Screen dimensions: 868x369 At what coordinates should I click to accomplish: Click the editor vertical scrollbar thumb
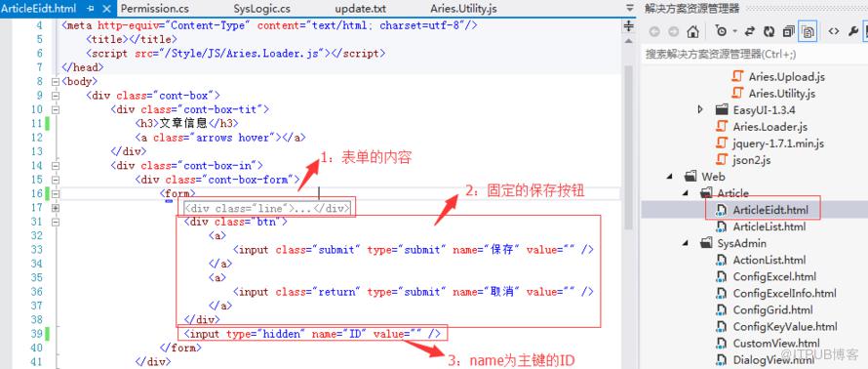point(628,146)
